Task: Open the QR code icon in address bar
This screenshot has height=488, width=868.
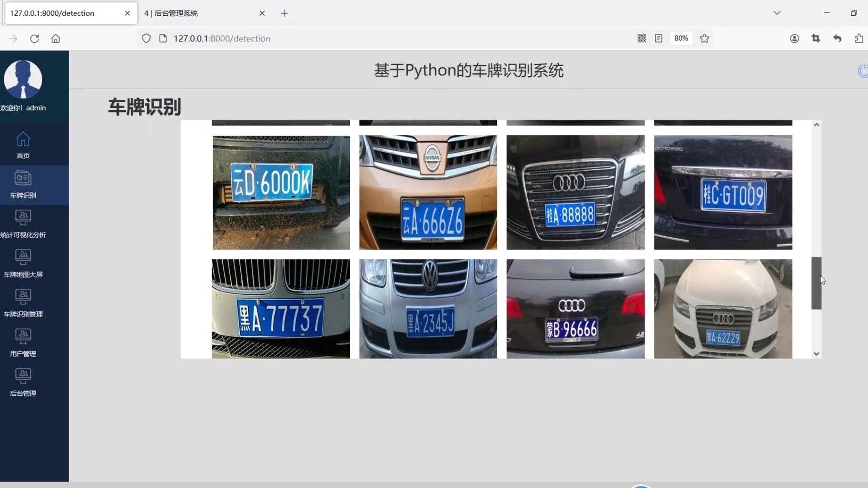Action: point(641,39)
